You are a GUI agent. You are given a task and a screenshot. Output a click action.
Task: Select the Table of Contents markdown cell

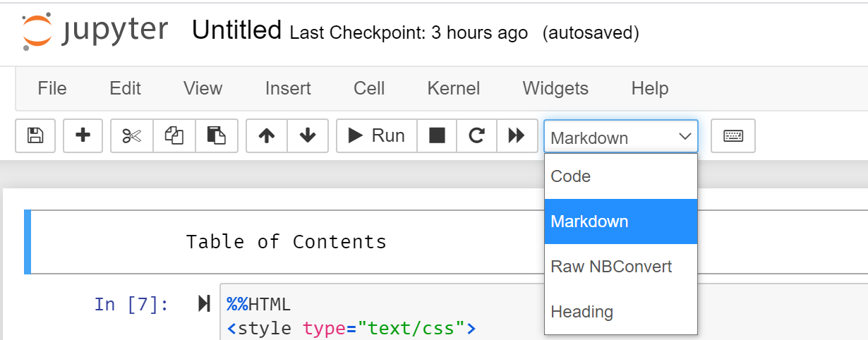click(286, 242)
